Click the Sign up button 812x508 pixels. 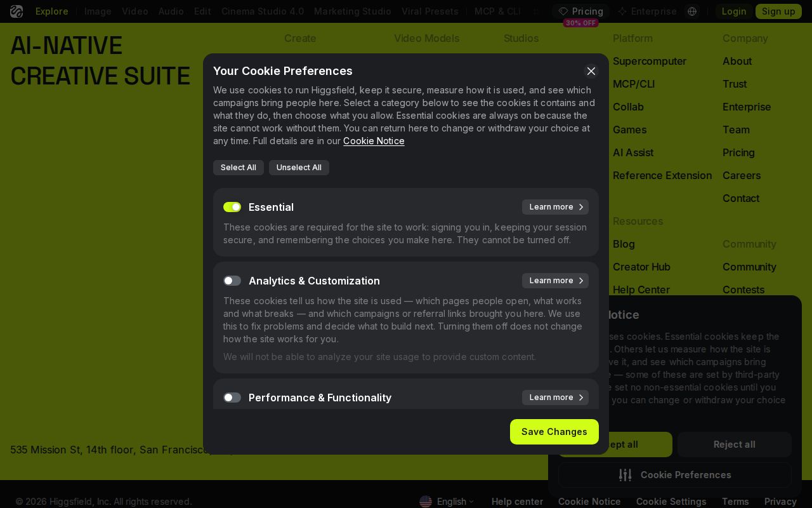tap(778, 11)
